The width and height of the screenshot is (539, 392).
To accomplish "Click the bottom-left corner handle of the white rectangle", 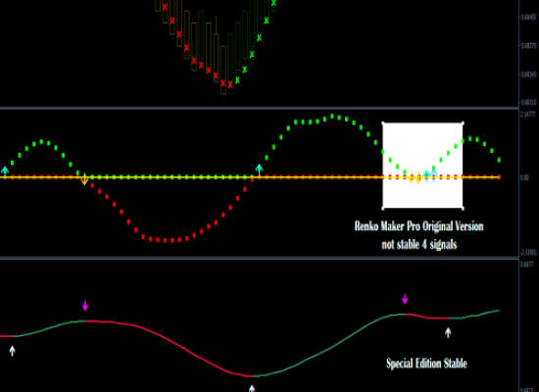I will click(383, 208).
